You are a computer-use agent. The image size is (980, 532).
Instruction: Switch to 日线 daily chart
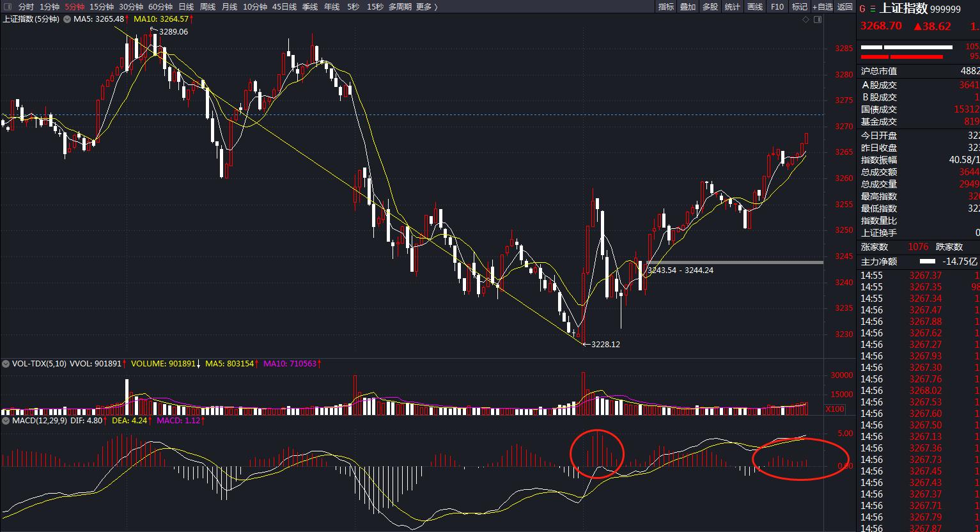(x=186, y=7)
